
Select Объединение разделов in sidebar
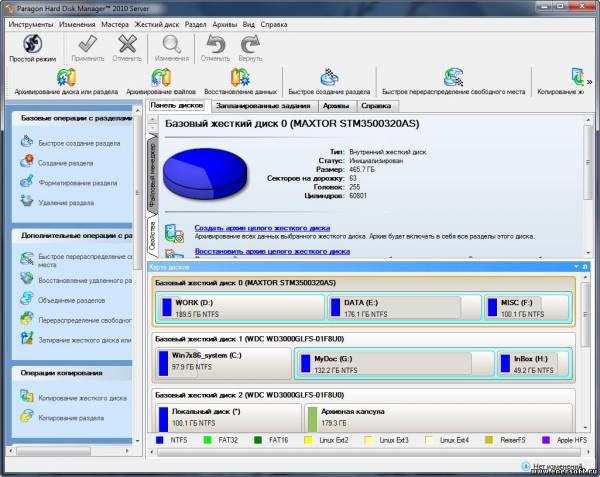(63, 300)
